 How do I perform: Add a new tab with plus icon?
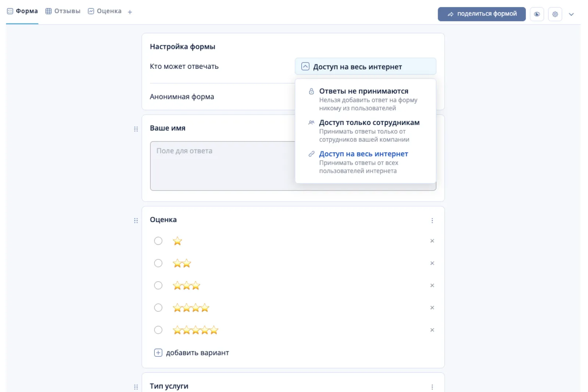pos(130,12)
